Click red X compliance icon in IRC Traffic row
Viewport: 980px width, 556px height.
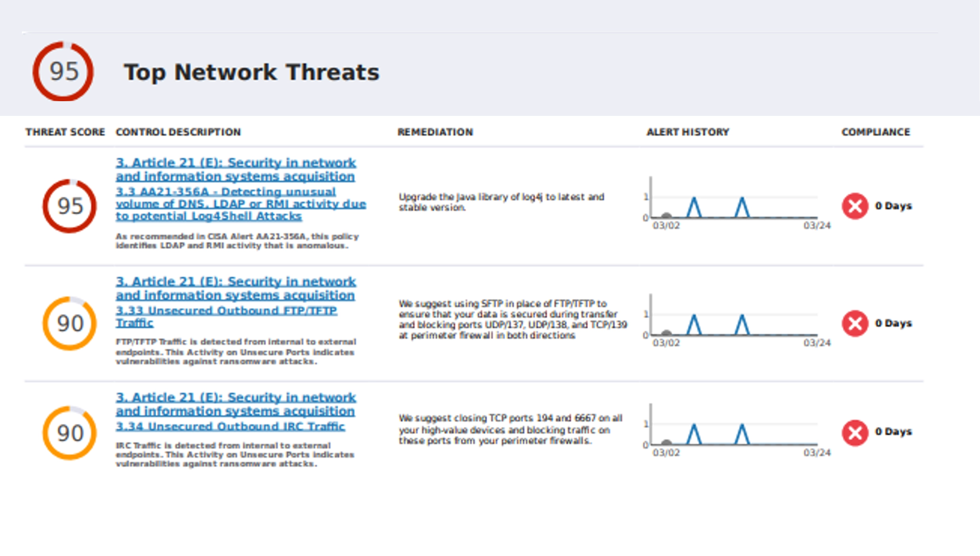[x=855, y=433]
